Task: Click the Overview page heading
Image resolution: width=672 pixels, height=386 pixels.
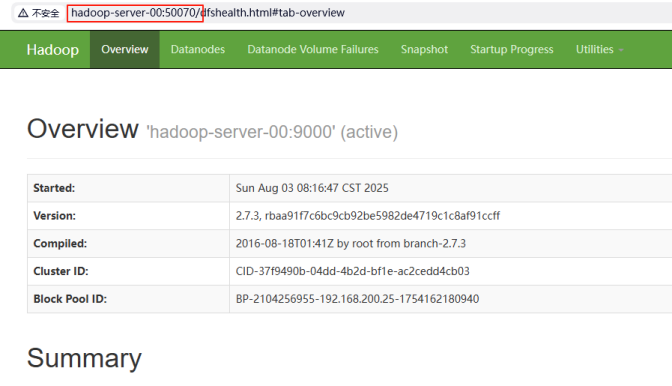Action: point(83,129)
